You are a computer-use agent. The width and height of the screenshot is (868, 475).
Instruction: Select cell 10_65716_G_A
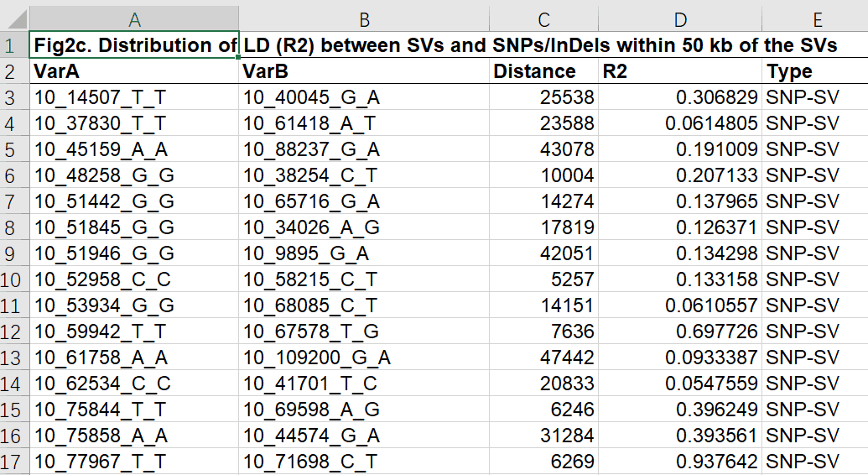coord(364,201)
